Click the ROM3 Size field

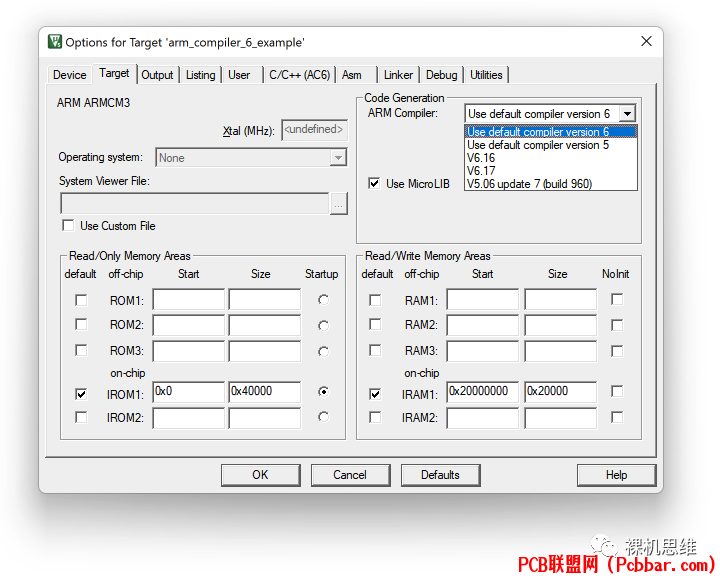265,351
